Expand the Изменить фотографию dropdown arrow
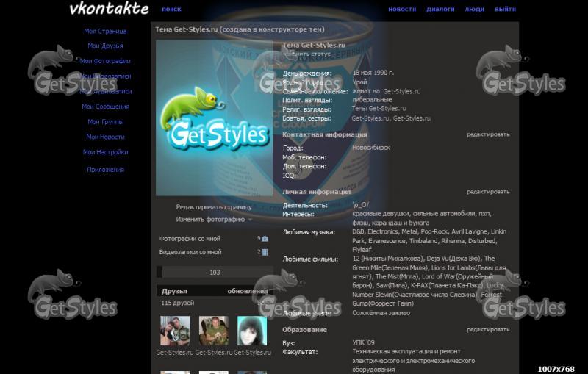588x374 pixels. pos(250,220)
